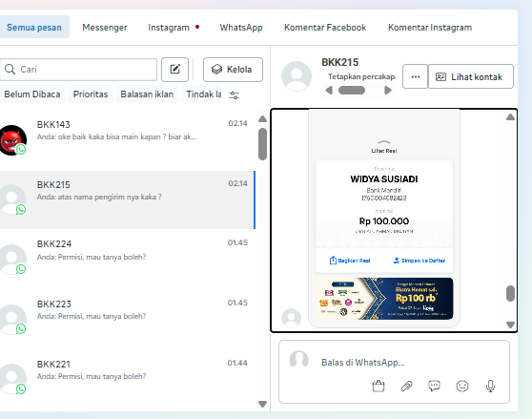Viewport: 532px width, 419px height.
Task: Click sender avatar beside receipt message
Action: click(291, 318)
